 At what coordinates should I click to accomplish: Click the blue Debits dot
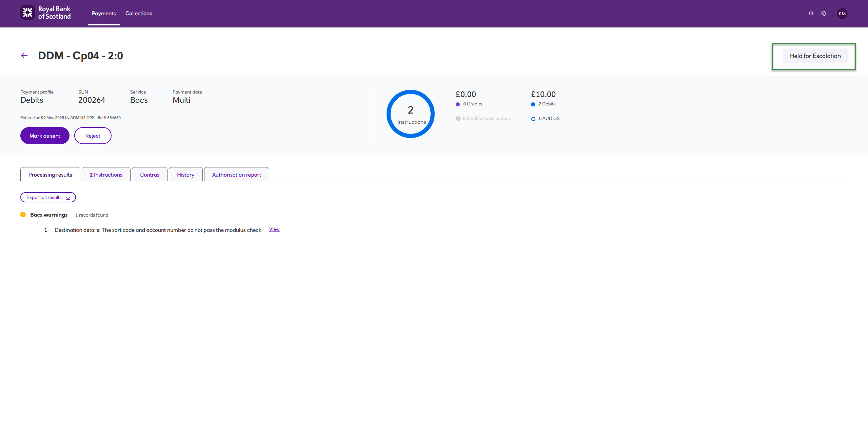click(x=533, y=104)
